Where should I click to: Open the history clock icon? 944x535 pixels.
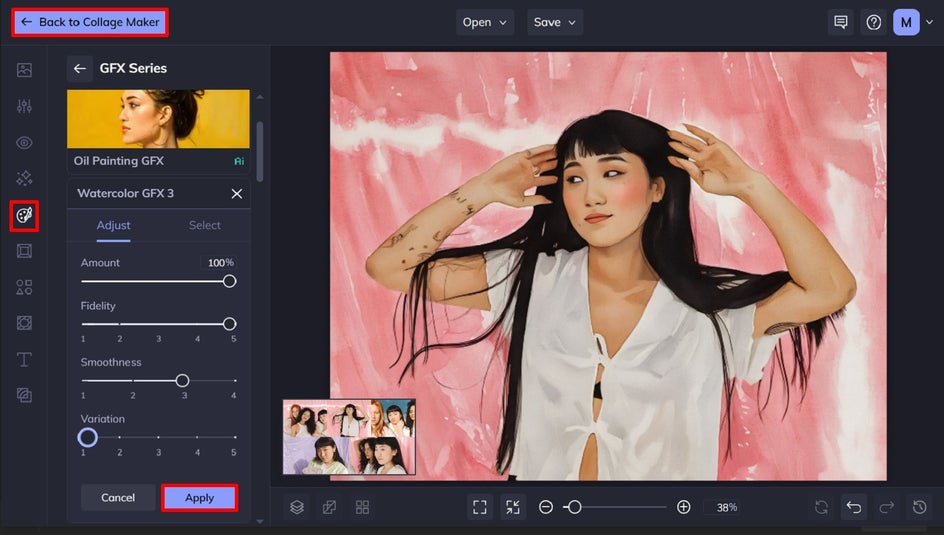tap(919, 507)
